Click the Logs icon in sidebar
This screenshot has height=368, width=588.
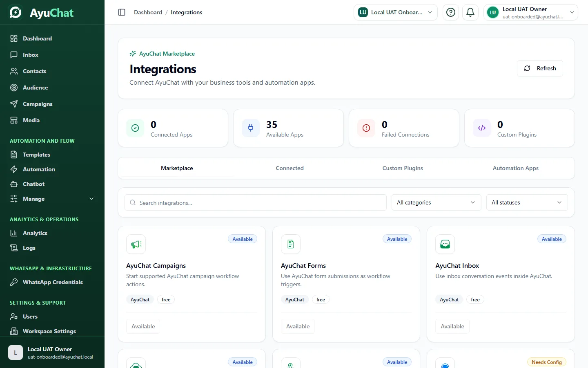click(x=14, y=248)
